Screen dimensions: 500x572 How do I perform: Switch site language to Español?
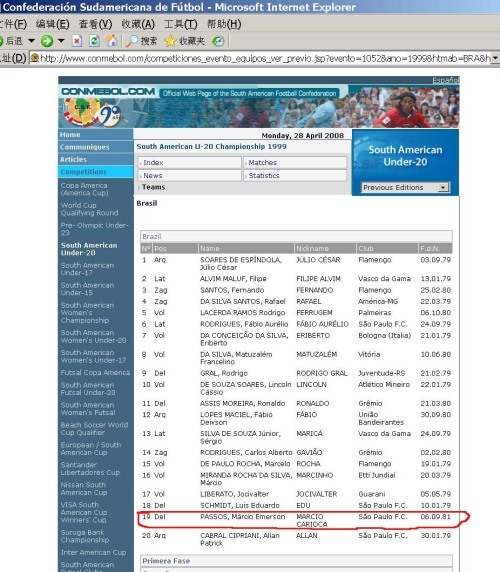[446, 80]
